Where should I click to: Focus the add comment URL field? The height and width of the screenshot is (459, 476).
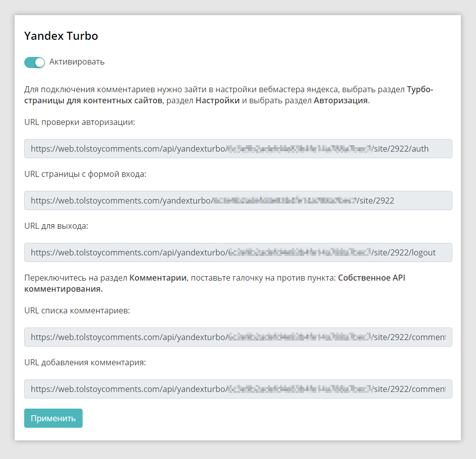[x=238, y=389]
